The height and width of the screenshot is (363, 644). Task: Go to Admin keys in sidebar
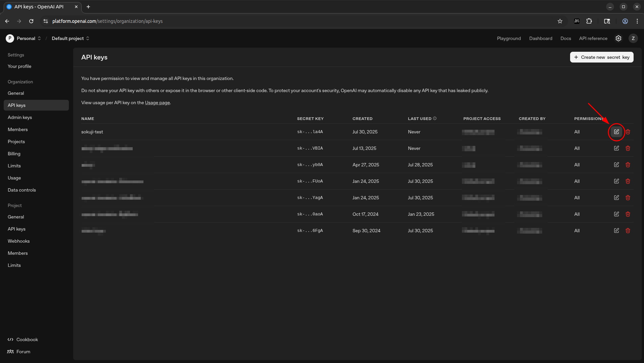[x=20, y=117]
